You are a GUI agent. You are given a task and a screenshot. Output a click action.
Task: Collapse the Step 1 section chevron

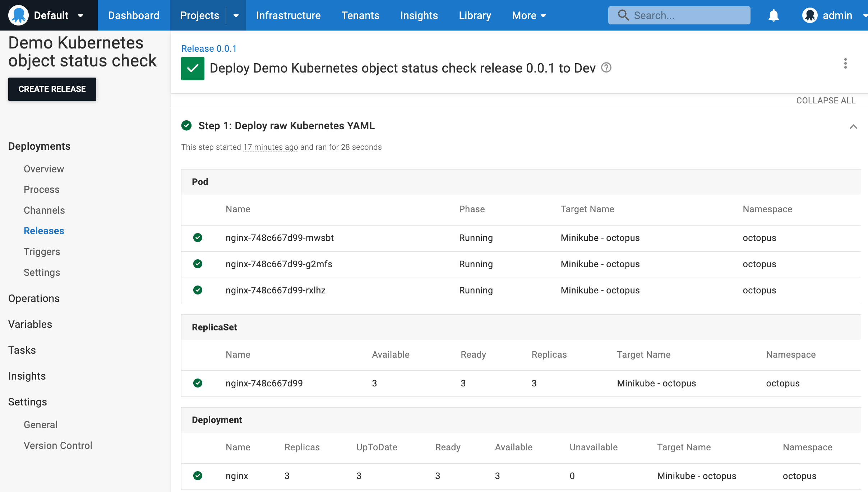[854, 126]
